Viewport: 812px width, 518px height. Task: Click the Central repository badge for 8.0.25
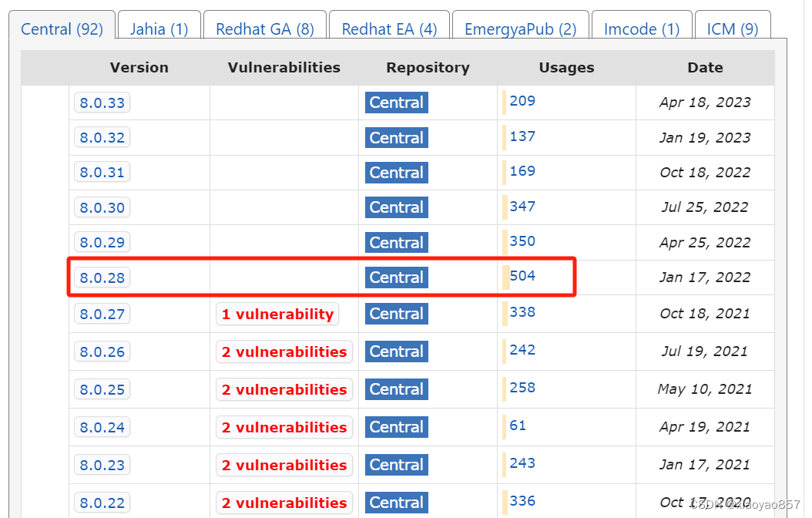pos(397,389)
